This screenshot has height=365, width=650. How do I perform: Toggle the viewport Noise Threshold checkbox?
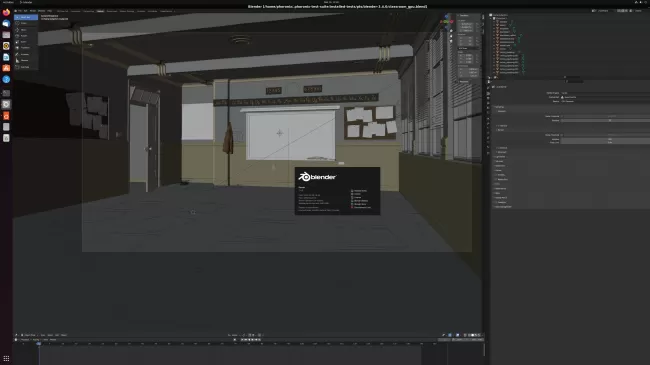click(562, 117)
